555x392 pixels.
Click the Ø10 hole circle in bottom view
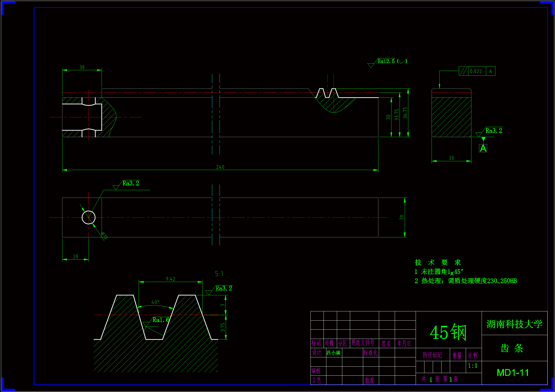[89, 218]
